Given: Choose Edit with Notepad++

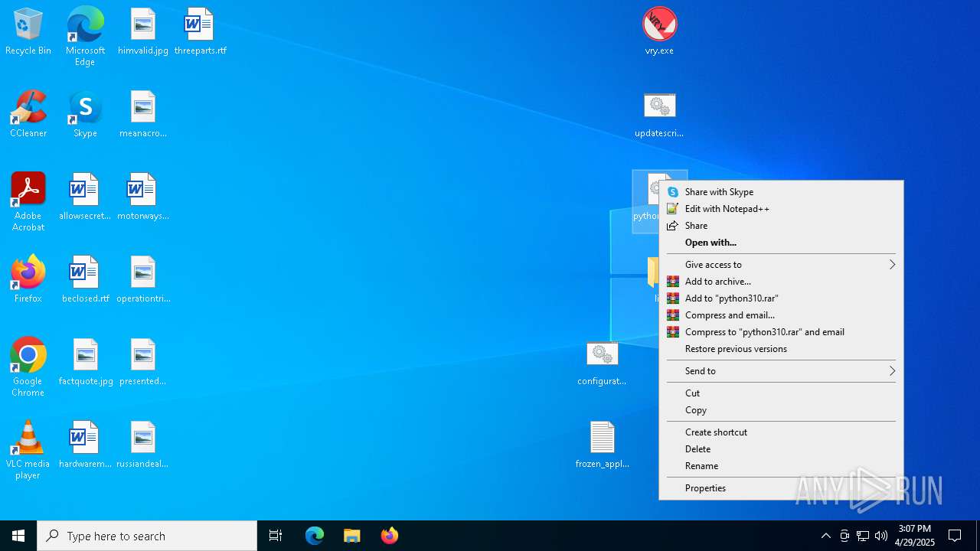Looking at the screenshot, I should pyautogui.click(x=781, y=209).
